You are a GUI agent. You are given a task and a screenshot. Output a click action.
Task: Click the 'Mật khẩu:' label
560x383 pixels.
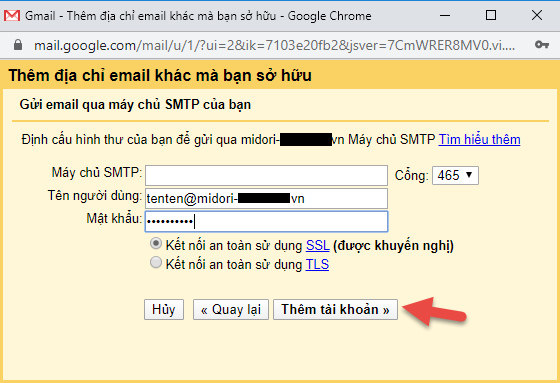(114, 218)
